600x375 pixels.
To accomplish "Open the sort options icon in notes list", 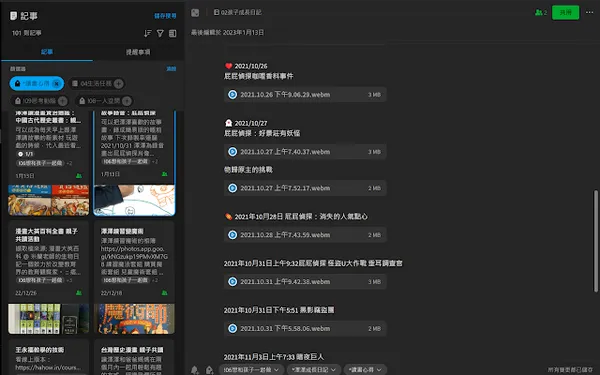I will click(147, 33).
